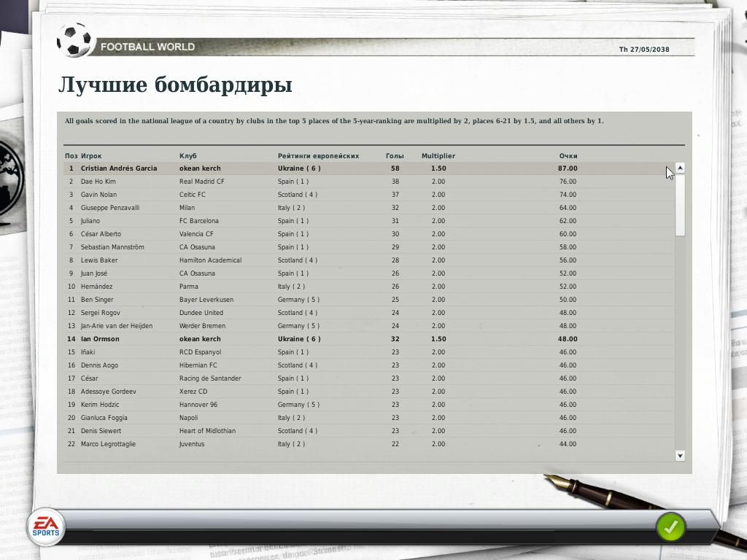Select player Cristian Andrés Garcia

coord(119,168)
